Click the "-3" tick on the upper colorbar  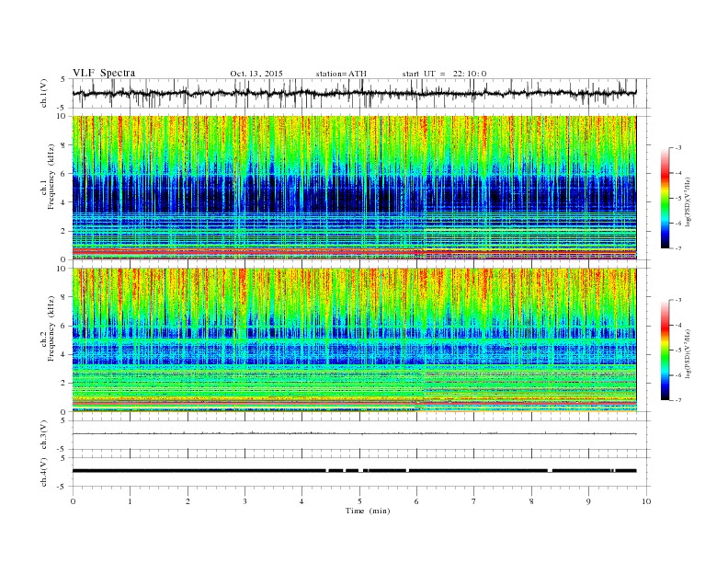tap(677, 148)
